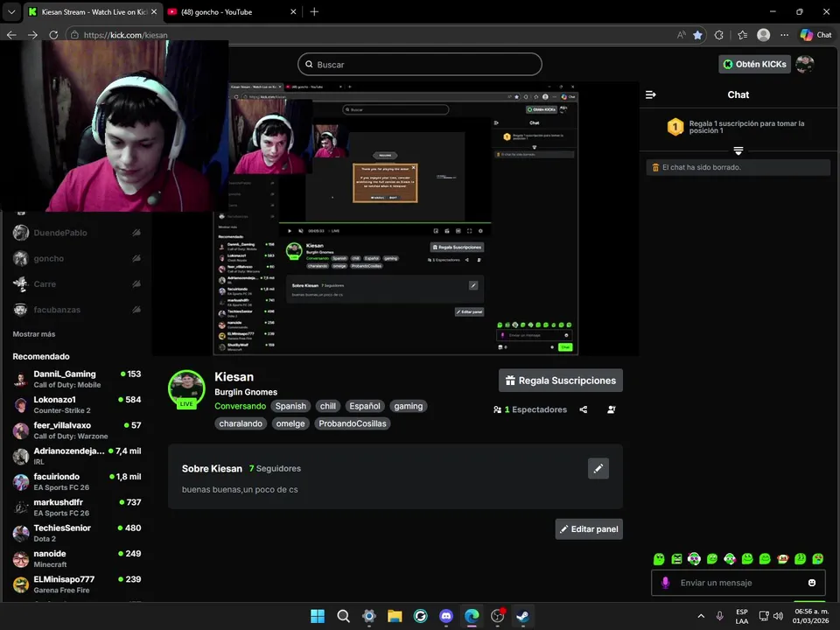The image size is (840, 630).
Task: Open the Edge profile account icon
Action: pos(763,35)
